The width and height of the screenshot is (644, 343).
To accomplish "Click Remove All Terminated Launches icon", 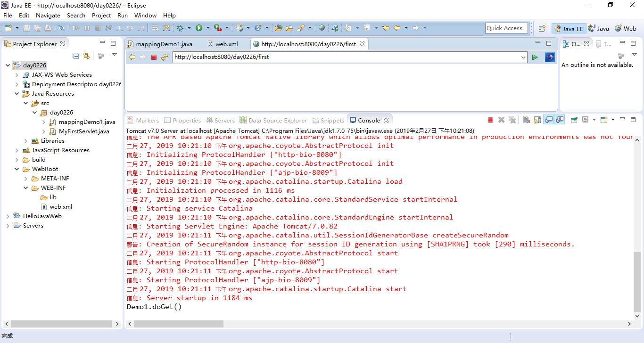I will [512, 120].
